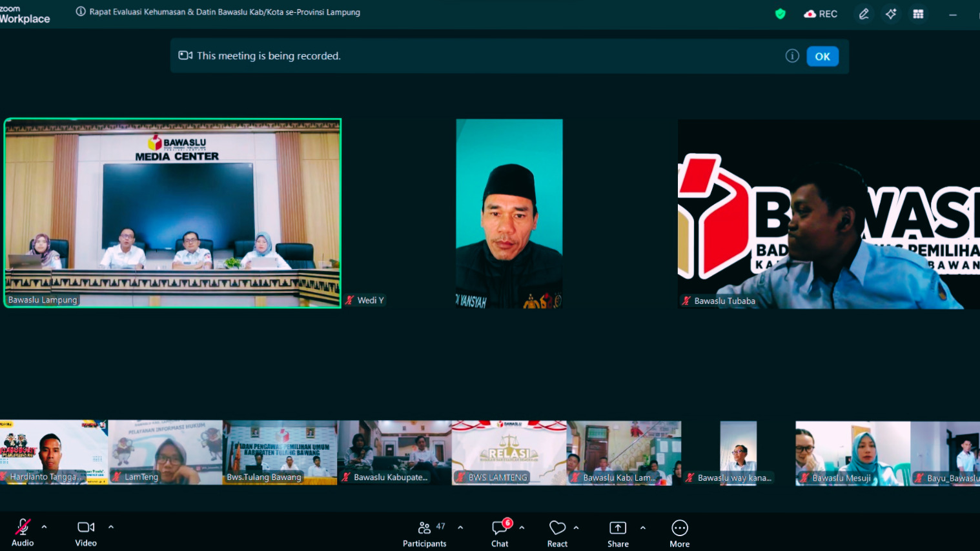Expand the audio options chevron

point(44,527)
